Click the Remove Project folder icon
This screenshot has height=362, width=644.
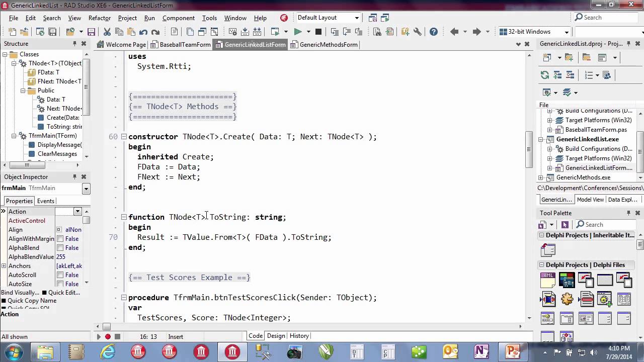coord(586,57)
